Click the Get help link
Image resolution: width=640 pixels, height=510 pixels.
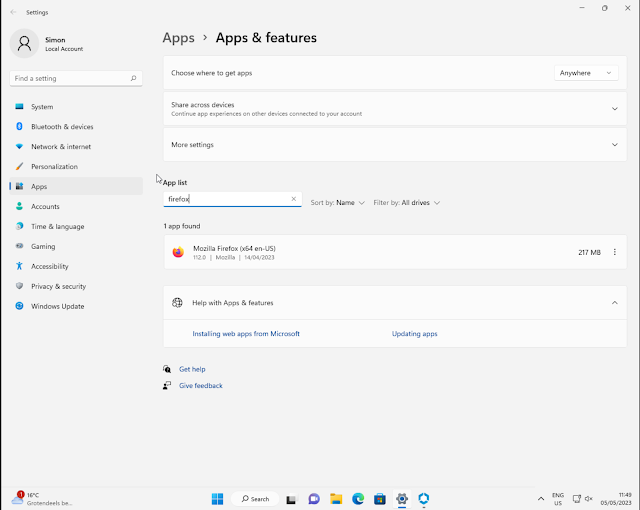pyautogui.click(x=192, y=369)
